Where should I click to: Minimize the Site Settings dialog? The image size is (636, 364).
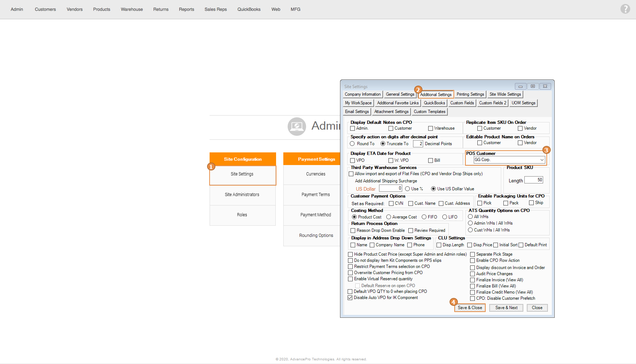[520, 86]
